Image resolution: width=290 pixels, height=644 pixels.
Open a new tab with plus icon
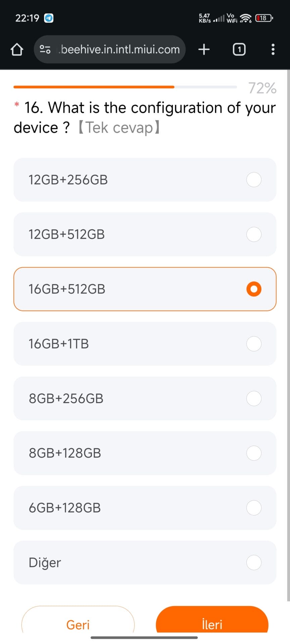[204, 50]
